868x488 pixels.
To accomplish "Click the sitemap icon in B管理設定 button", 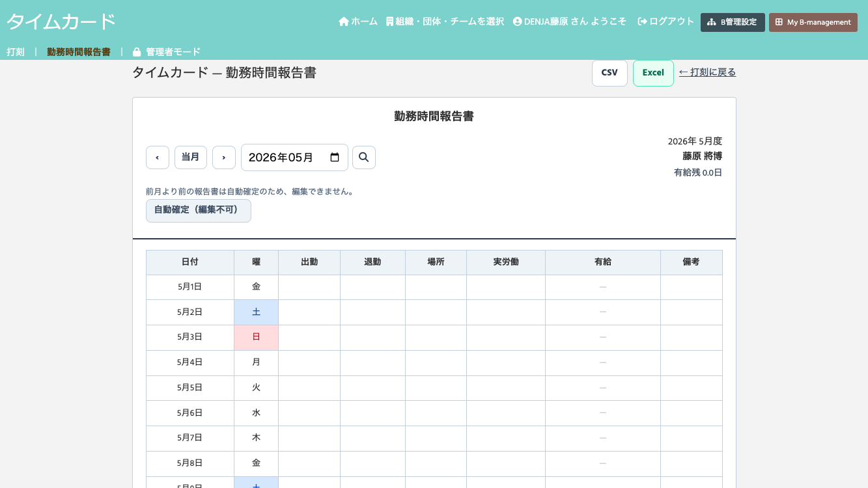I will click(x=712, y=22).
